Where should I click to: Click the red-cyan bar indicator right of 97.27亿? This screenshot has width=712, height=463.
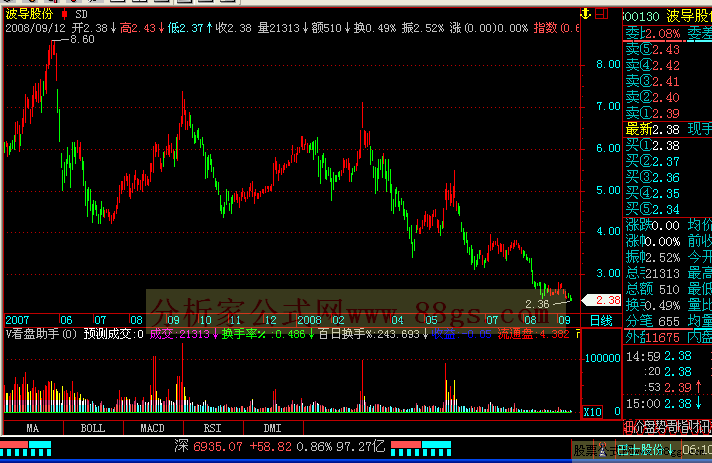[421, 448]
